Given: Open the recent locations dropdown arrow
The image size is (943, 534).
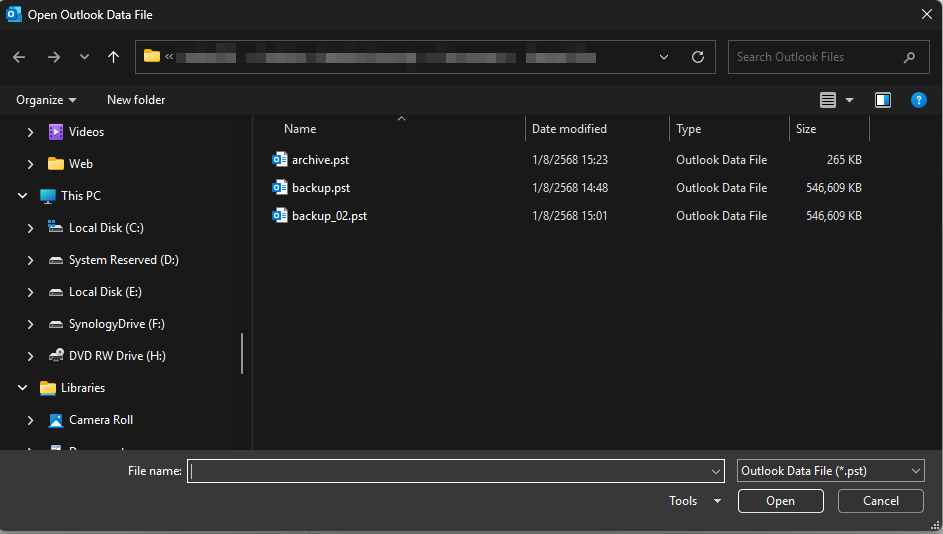Looking at the screenshot, I should [x=84, y=57].
